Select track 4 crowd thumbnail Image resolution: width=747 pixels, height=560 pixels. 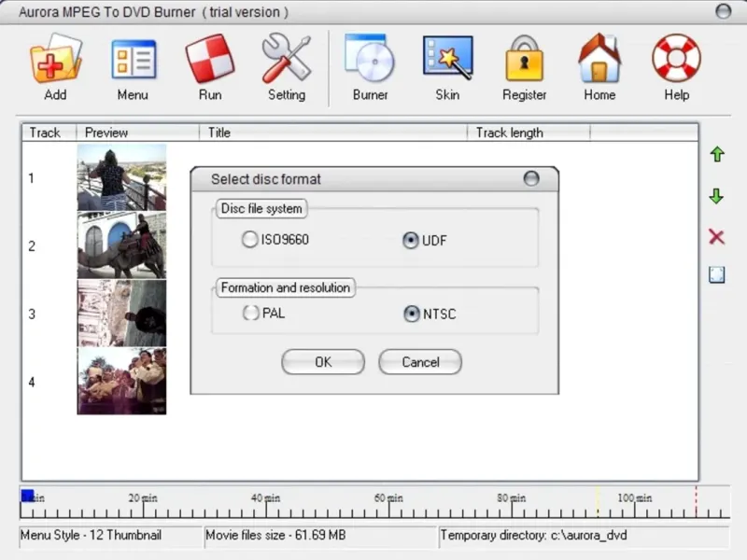[122, 382]
